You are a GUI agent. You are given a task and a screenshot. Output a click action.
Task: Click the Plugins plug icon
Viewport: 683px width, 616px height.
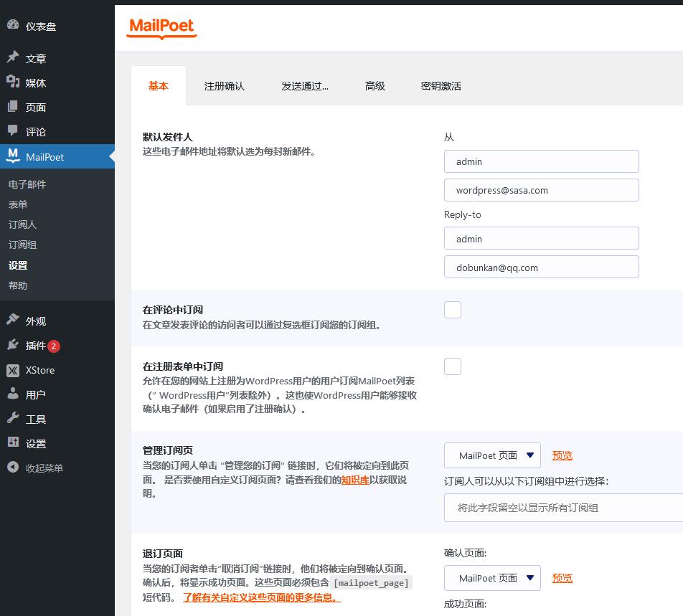click(13, 344)
